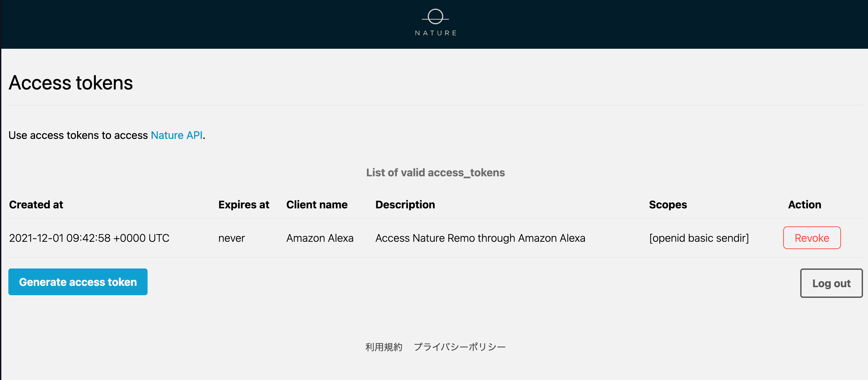This screenshot has width=868, height=380.
Task: Click the NATURE wordmark text in header
Action: tap(436, 33)
